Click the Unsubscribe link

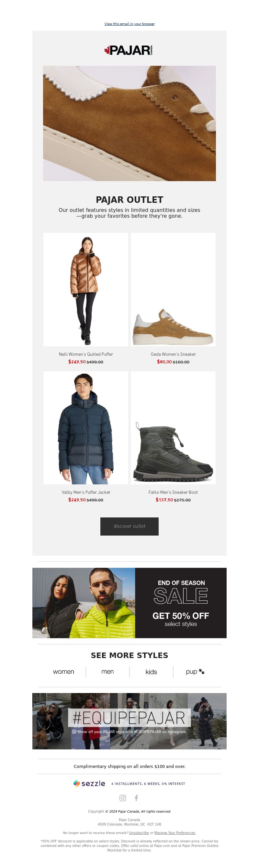coord(139,833)
